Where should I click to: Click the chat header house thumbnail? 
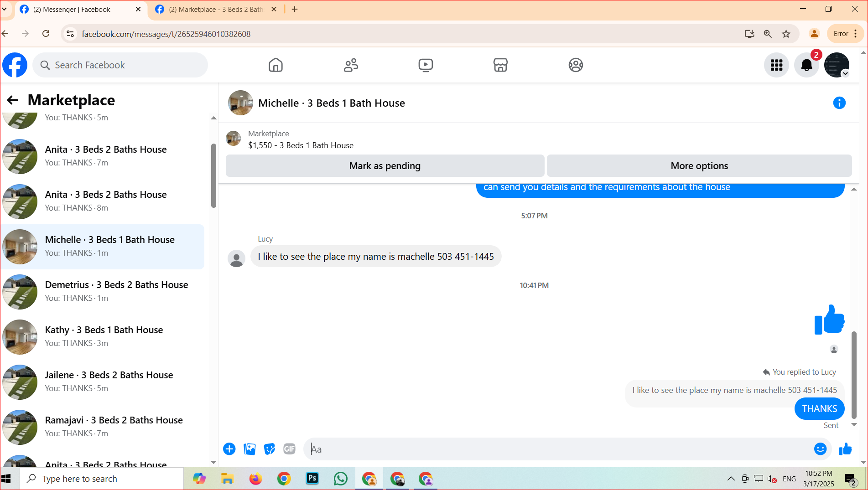click(240, 103)
